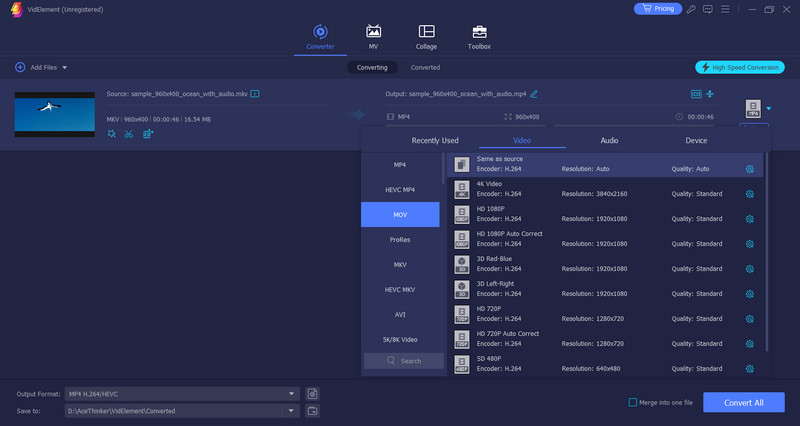Select HEVC MP4 format category
This screenshot has height=426, width=800.
click(x=400, y=190)
